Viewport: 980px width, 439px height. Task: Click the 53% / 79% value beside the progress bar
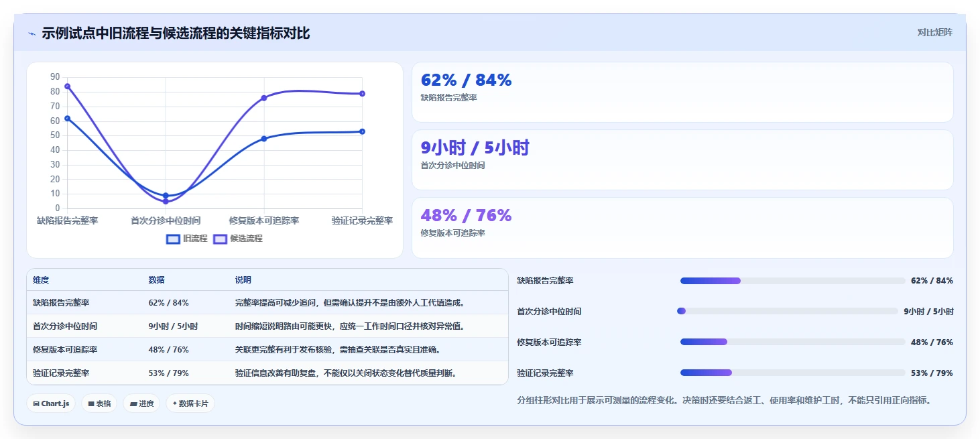click(x=932, y=373)
